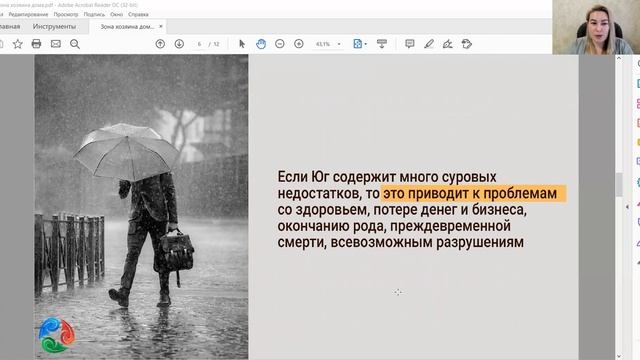The image size is (640, 360).
Task: Open the Просмотр menu
Action: [66, 14]
